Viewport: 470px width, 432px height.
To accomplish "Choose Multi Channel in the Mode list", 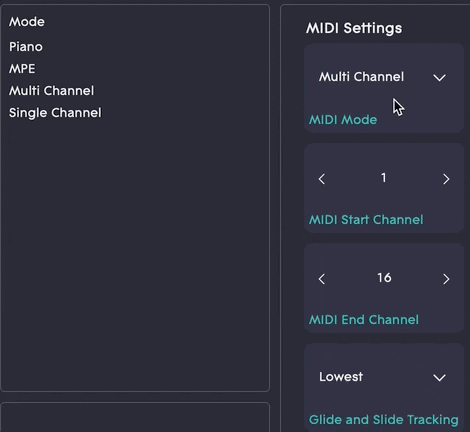I will 52,91.
